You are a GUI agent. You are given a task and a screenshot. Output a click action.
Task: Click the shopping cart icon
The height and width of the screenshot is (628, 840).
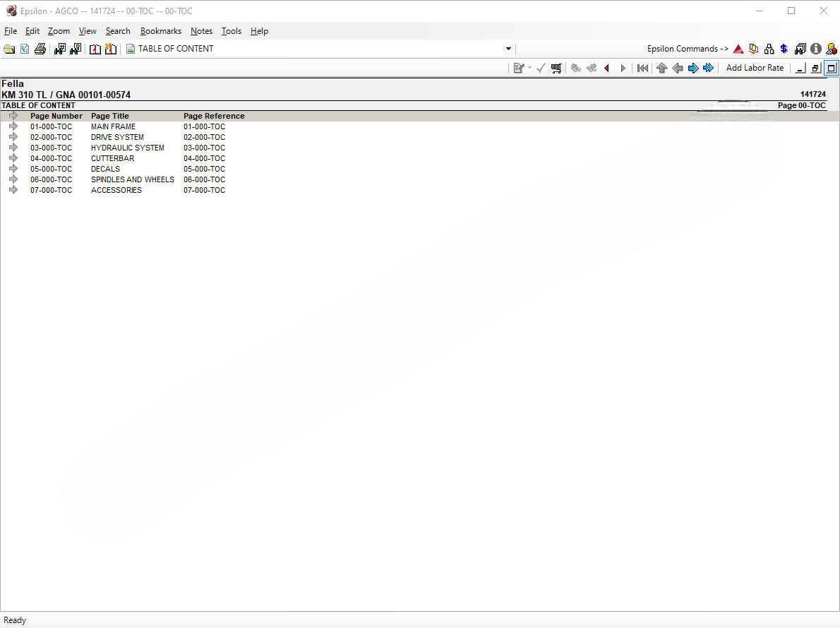point(556,68)
